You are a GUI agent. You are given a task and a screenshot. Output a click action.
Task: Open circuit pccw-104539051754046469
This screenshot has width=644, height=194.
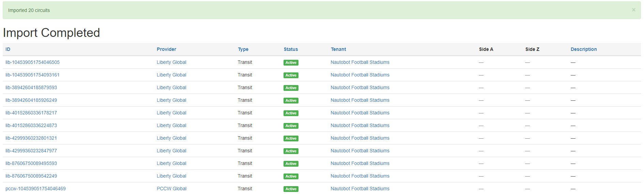(35, 189)
